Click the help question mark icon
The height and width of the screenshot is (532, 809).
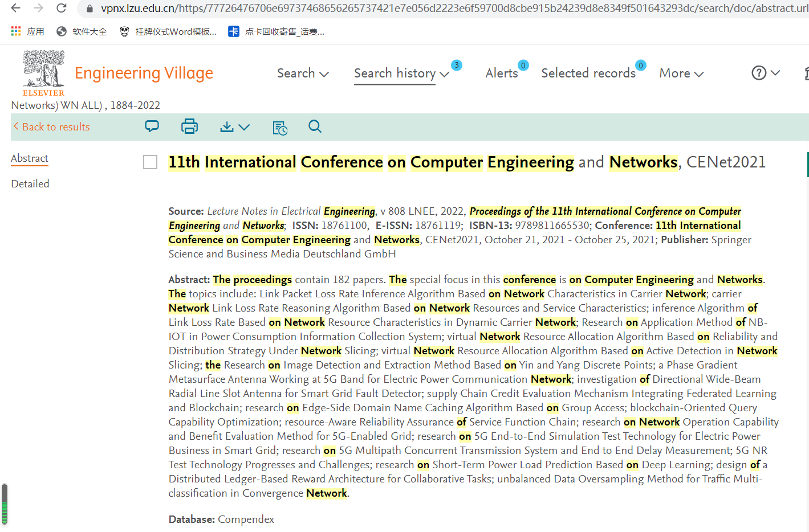759,73
